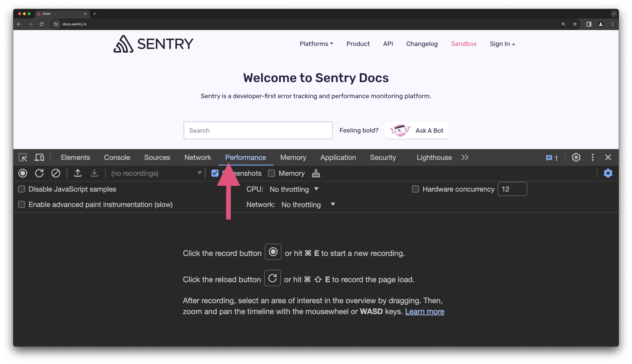Open a new browser tab
This screenshot has width=632, height=364.
94,14
